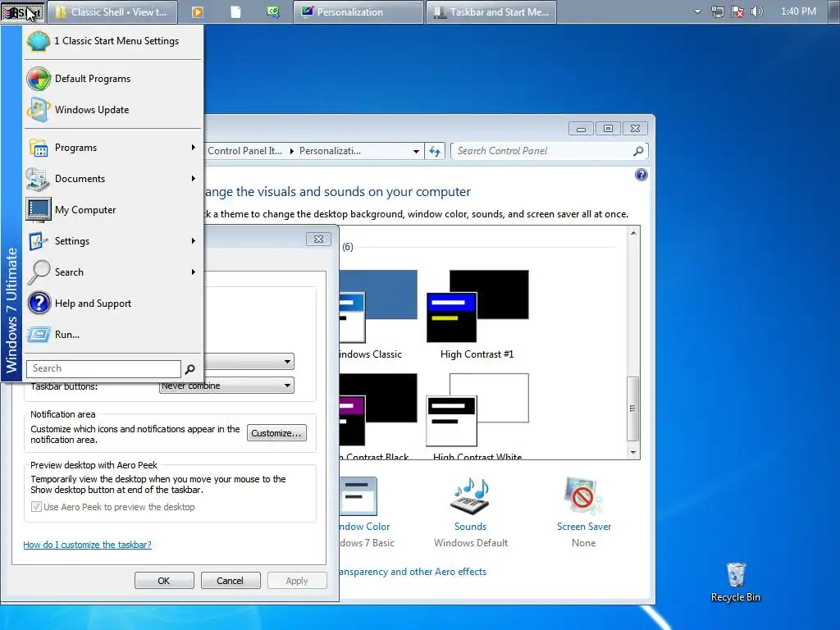Switch to Taskbar and Start Menu taskbar button

tap(491, 11)
